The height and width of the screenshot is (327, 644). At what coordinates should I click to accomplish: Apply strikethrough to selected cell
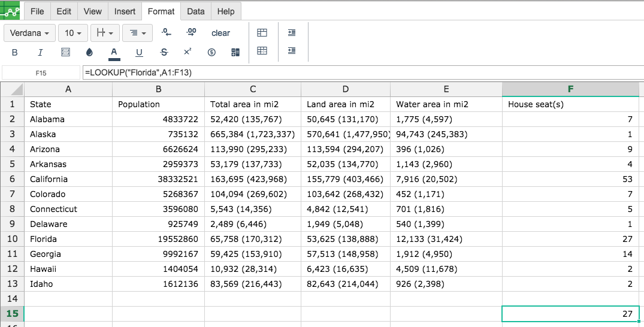coord(164,53)
